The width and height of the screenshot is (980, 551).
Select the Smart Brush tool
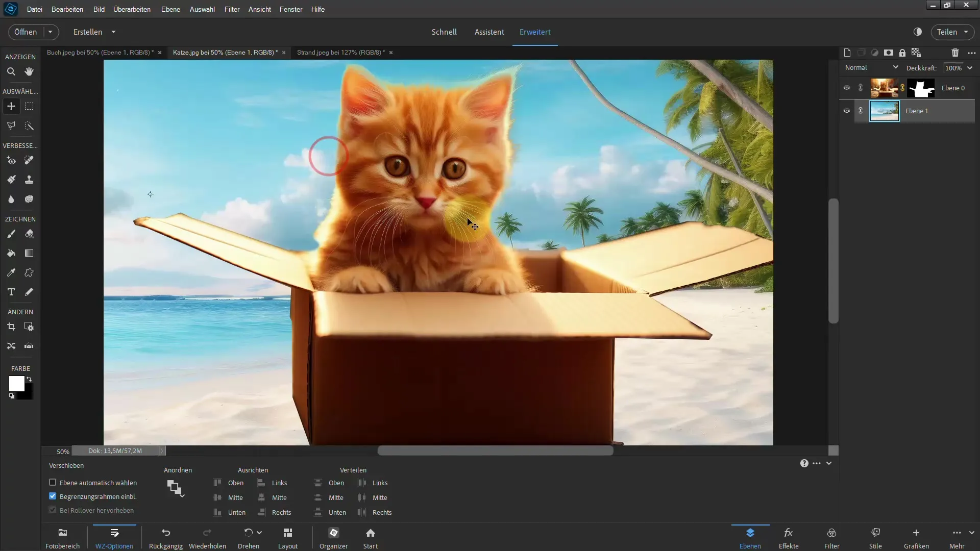(x=11, y=180)
